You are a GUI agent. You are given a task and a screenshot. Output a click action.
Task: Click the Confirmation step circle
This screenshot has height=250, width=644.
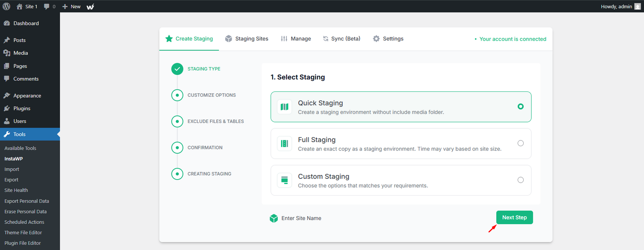click(x=177, y=148)
